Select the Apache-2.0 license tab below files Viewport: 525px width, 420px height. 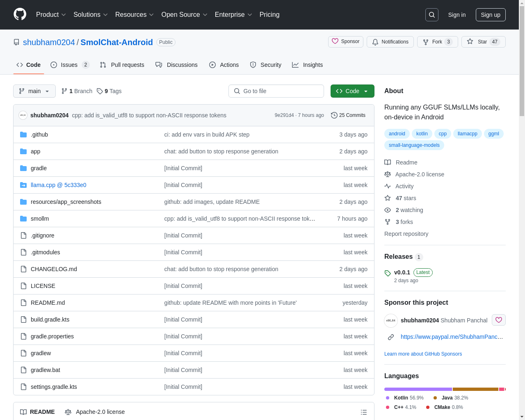[95, 412]
